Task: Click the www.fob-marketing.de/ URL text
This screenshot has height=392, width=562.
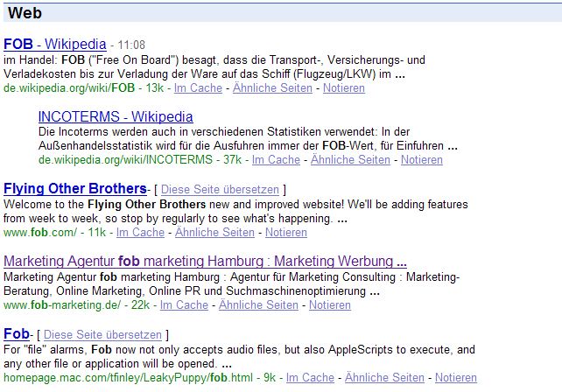Action: pos(62,304)
